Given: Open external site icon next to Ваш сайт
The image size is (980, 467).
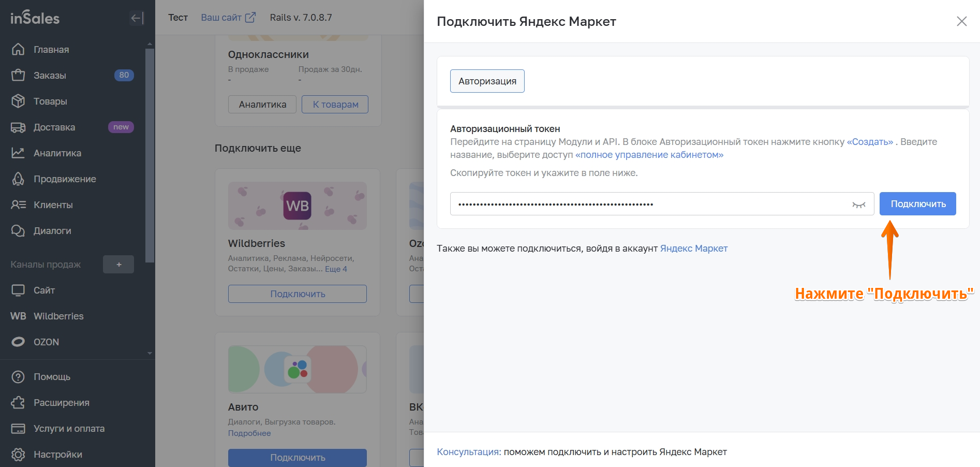Looking at the screenshot, I should (250, 18).
